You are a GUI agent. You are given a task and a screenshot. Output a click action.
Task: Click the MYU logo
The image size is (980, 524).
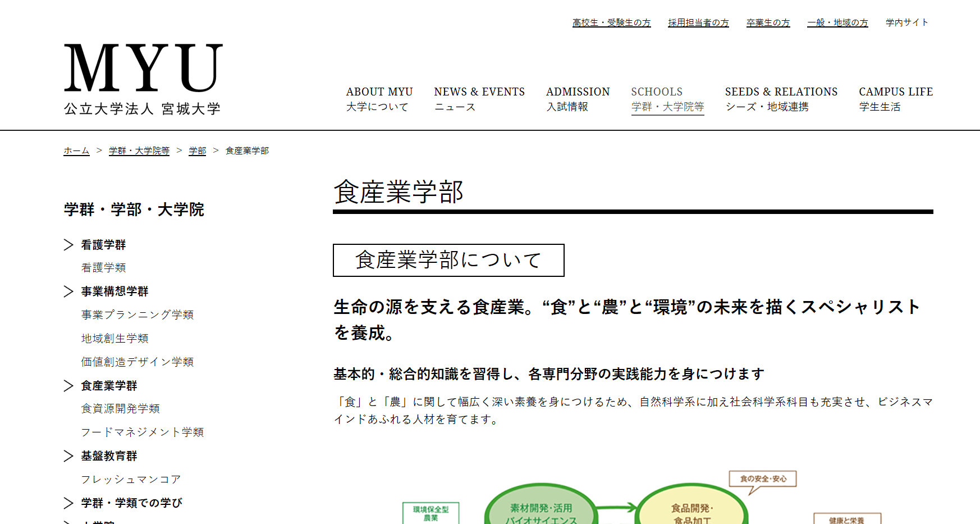click(143, 79)
